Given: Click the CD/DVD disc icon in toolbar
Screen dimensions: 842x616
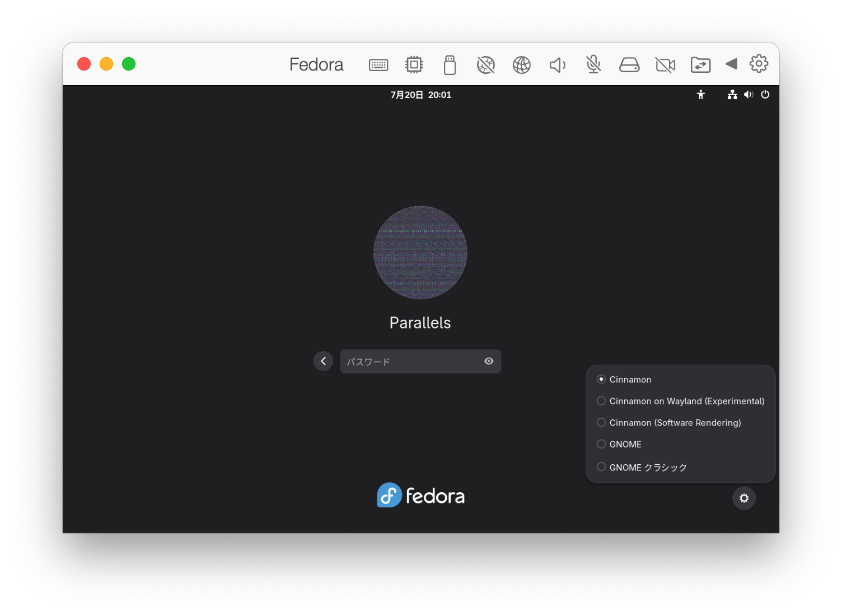Looking at the screenshot, I should click(x=486, y=65).
